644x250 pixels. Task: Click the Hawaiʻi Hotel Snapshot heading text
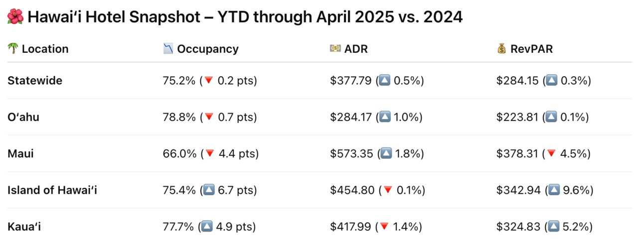coord(244,17)
